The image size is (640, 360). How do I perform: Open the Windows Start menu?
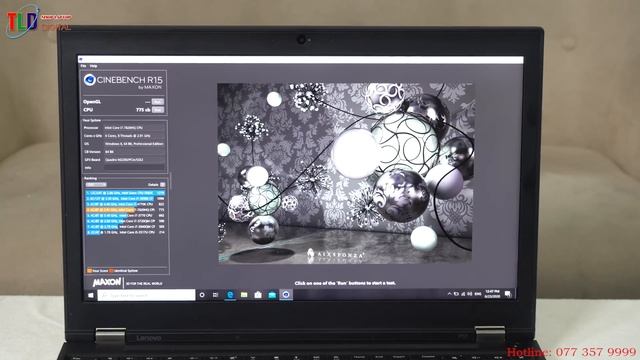pos(91,295)
